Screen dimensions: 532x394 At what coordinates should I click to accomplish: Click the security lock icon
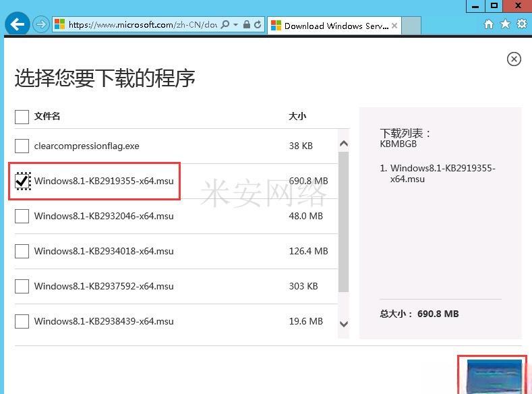coord(247,24)
